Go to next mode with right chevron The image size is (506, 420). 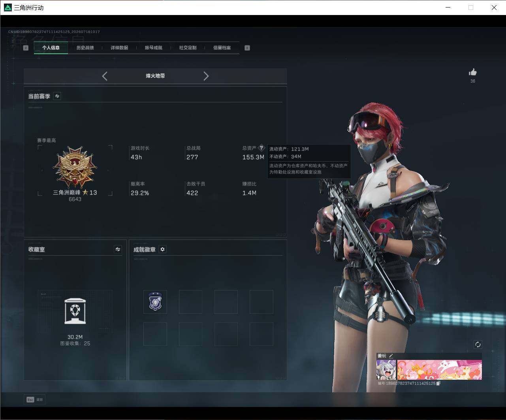pos(206,76)
